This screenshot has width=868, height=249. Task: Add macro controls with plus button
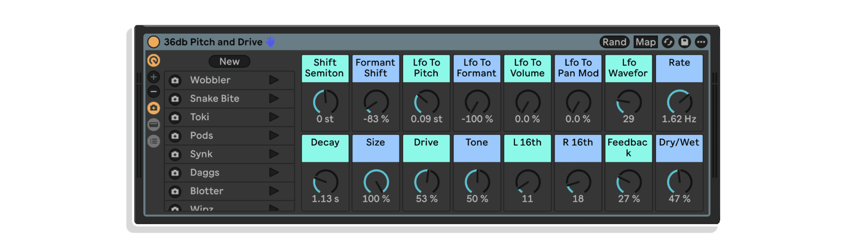pyautogui.click(x=154, y=77)
